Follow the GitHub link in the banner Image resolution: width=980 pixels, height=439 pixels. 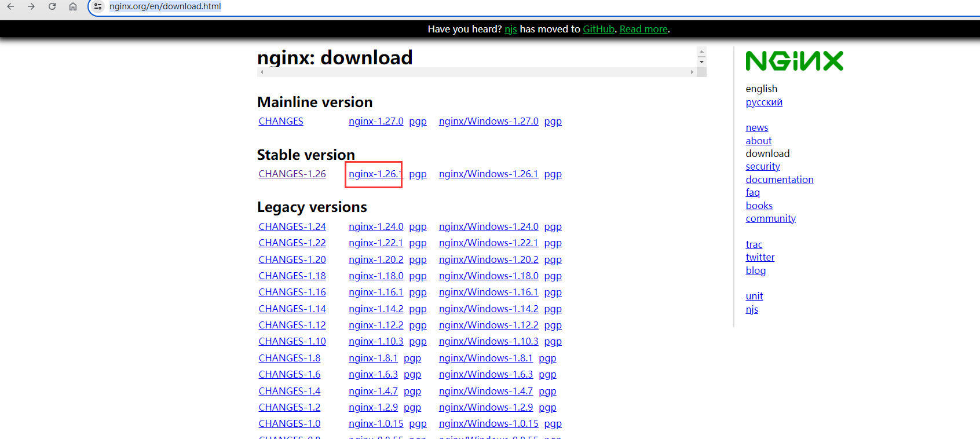click(x=598, y=29)
